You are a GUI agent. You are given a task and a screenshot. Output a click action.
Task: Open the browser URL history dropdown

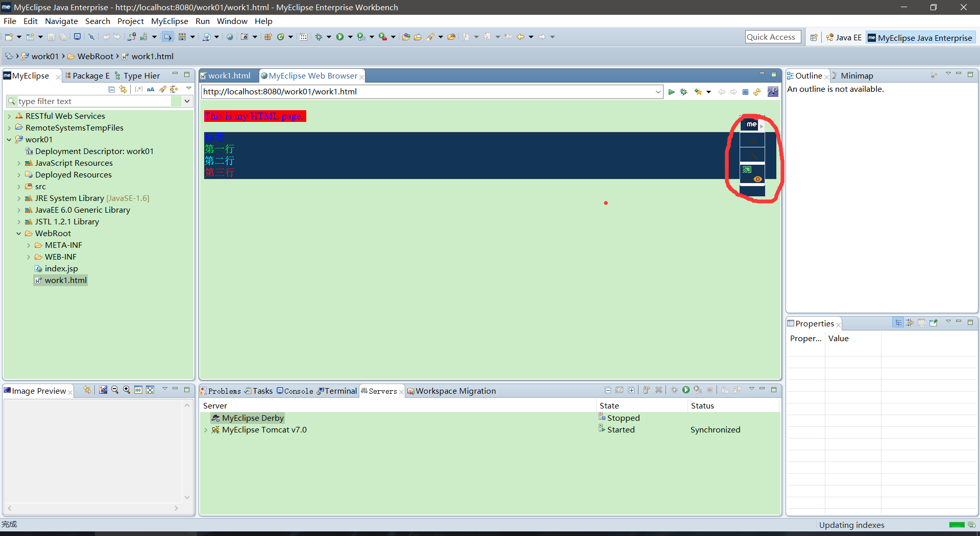pos(658,92)
